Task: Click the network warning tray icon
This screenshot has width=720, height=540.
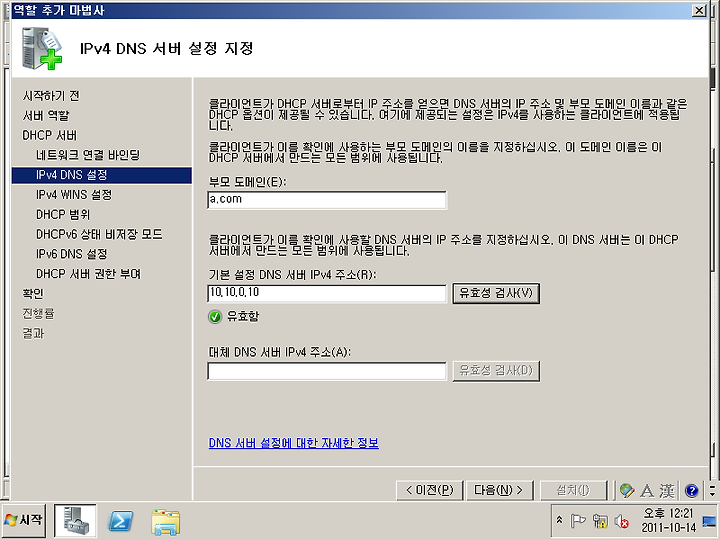Action: [x=599, y=521]
